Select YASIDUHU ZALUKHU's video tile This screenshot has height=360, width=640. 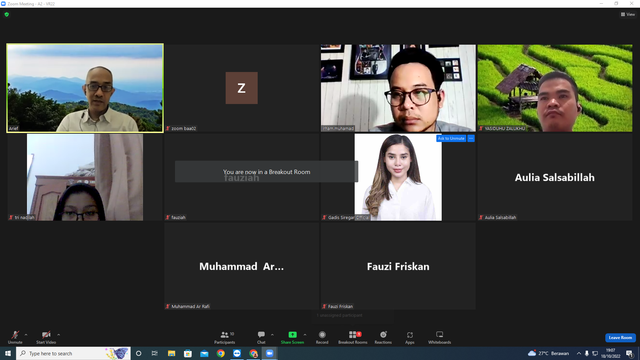555,88
